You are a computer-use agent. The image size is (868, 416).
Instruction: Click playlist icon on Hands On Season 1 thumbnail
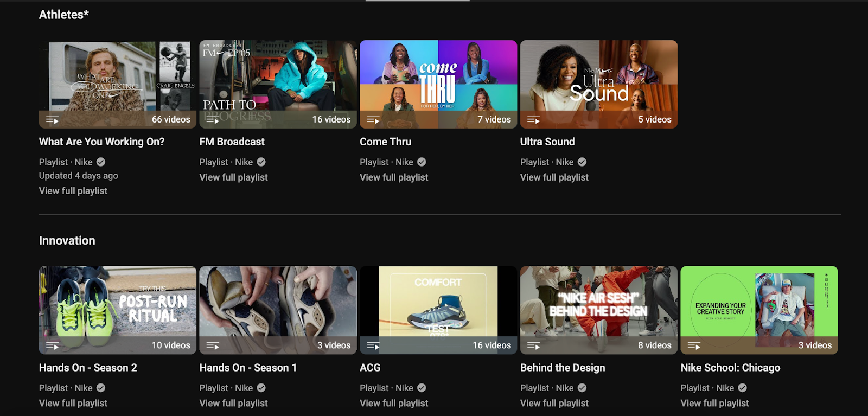coord(213,345)
